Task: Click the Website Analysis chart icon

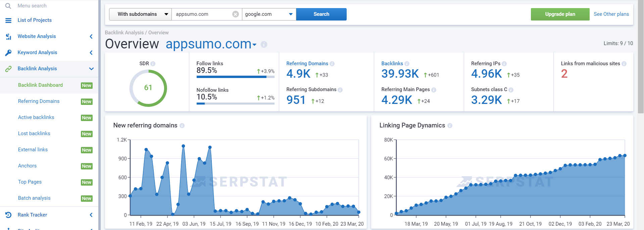Action: click(x=8, y=37)
